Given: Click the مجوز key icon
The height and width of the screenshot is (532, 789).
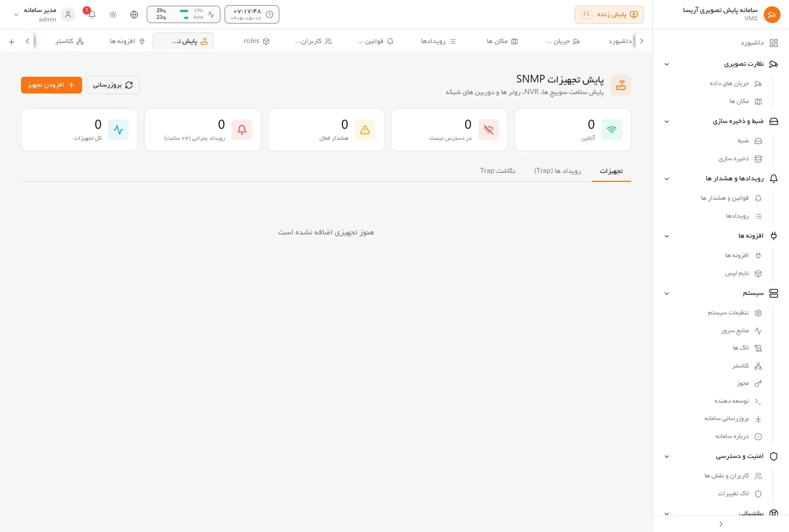Looking at the screenshot, I should click(758, 383).
